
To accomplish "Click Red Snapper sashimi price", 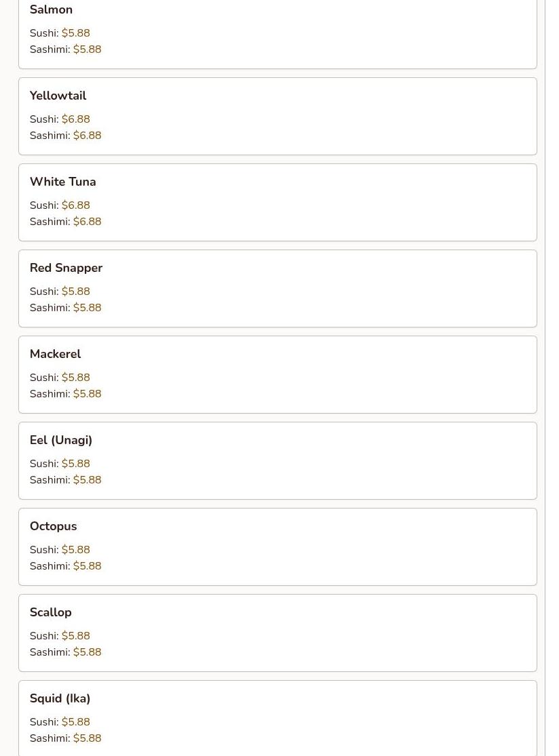I will click(88, 308).
